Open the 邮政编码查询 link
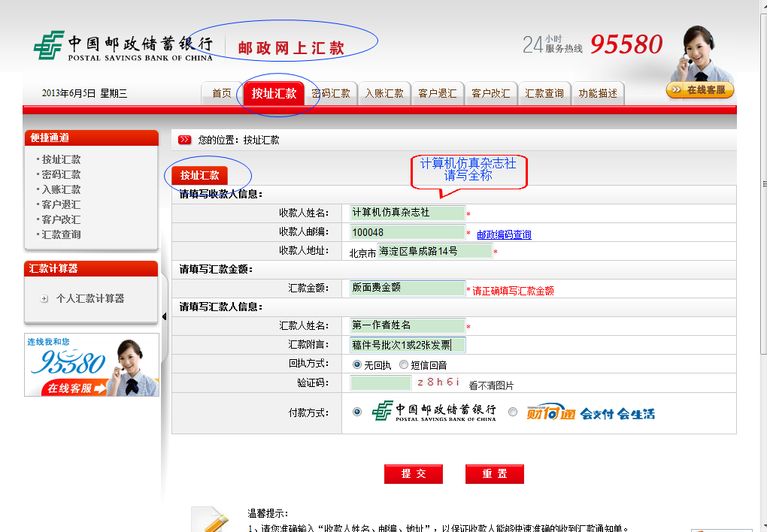 [x=504, y=234]
